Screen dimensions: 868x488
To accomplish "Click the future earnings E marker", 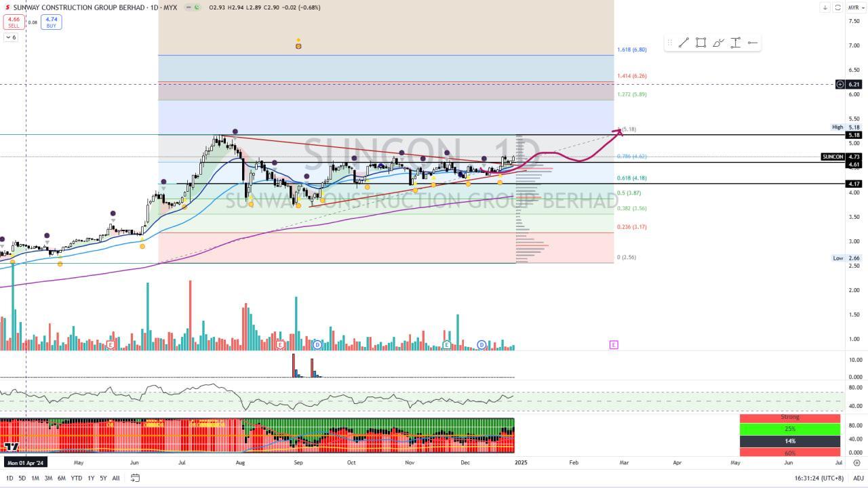I will pyautogui.click(x=613, y=345).
